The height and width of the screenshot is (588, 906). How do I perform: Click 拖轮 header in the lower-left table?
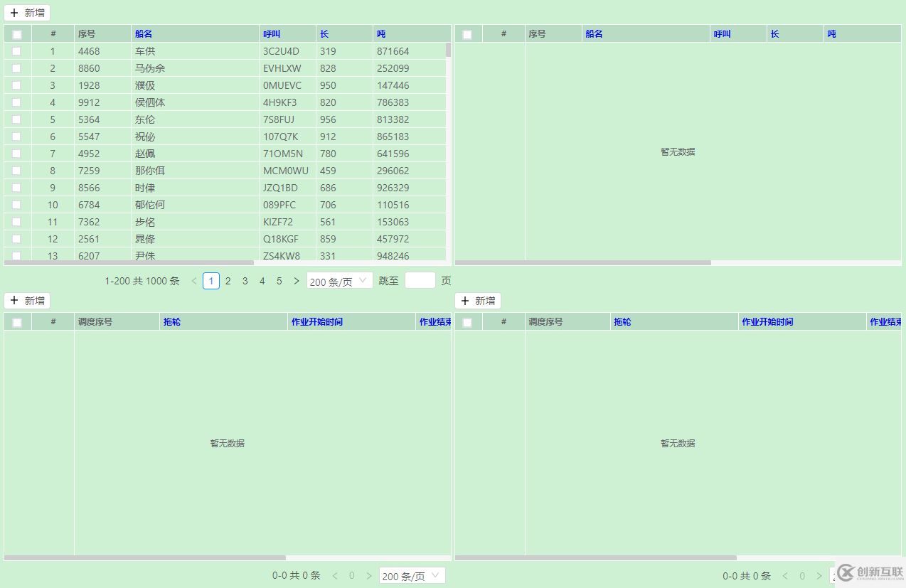pyautogui.click(x=172, y=321)
